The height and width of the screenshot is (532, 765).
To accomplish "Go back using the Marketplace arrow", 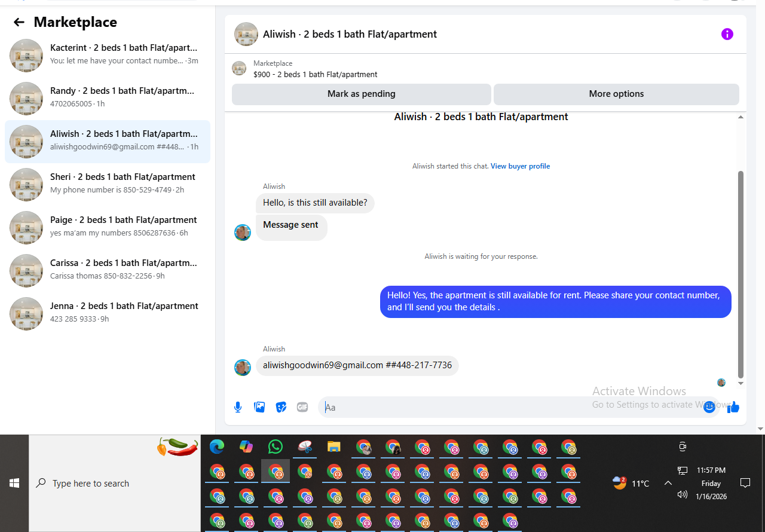I will [19, 22].
